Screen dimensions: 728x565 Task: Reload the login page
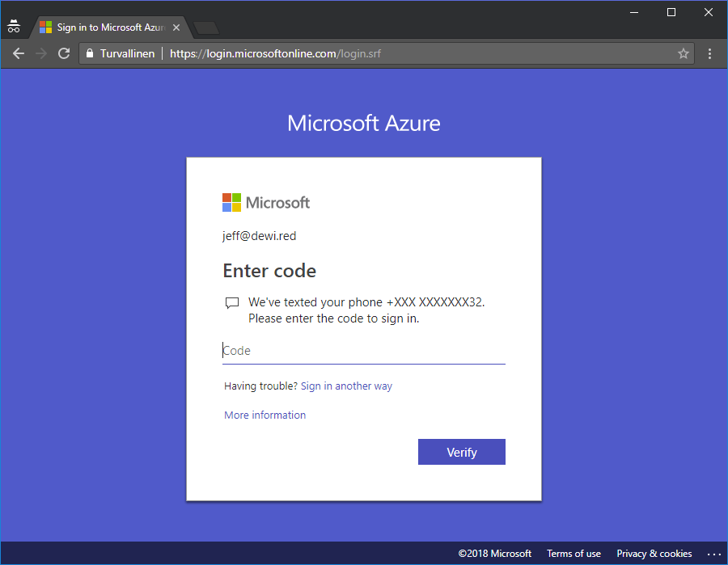click(x=64, y=53)
